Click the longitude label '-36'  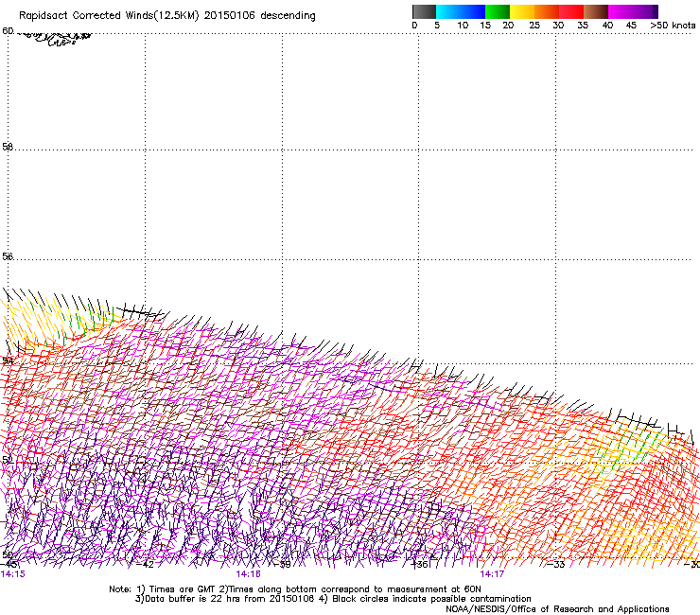(x=419, y=565)
